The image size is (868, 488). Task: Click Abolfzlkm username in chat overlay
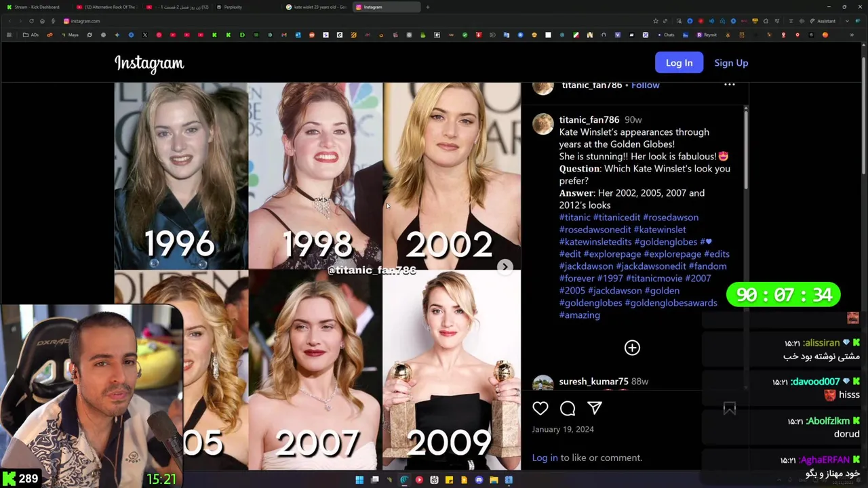[827, 421]
